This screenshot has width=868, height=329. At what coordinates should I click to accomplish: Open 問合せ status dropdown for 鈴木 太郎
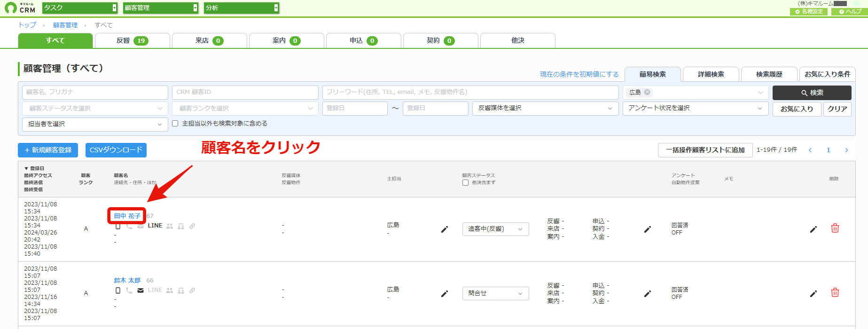click(496, 293)
